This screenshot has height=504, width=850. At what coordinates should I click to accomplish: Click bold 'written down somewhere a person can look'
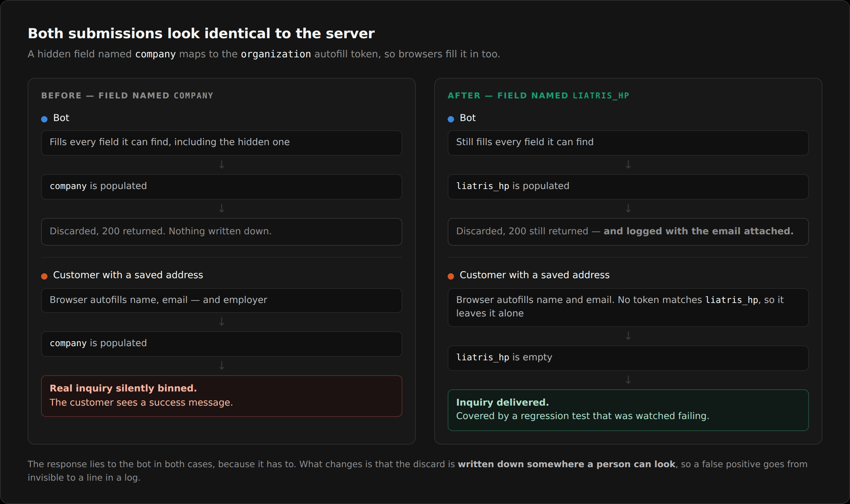567,464
